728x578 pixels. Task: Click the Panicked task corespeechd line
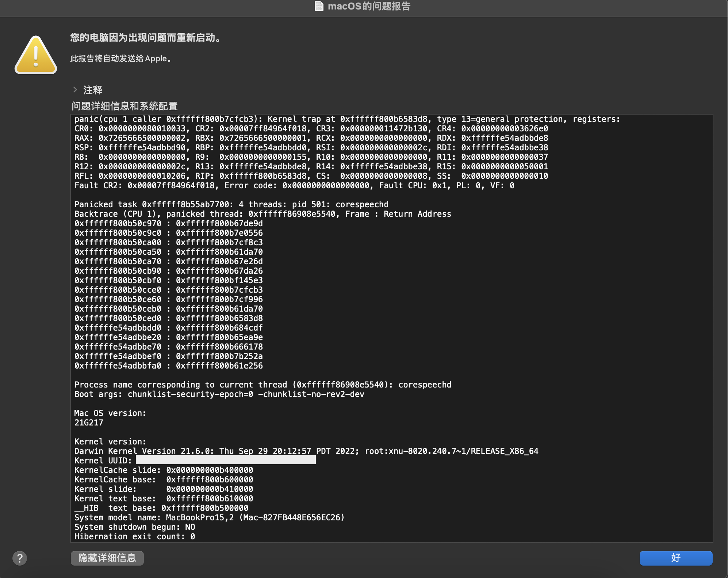pos(231,204)
